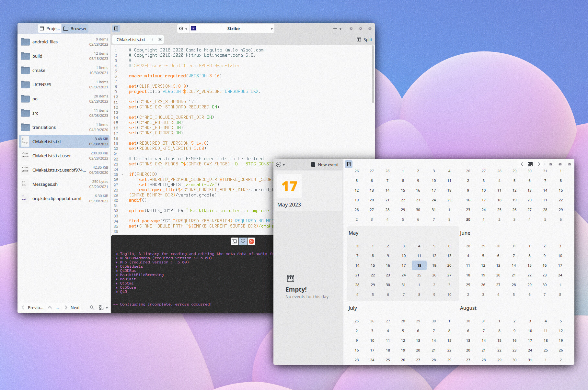The width and height of the screenshot is (588, 390).
Task: Select June 15 in the calendar
Action: pyautogui.click(x=529, y=265)
